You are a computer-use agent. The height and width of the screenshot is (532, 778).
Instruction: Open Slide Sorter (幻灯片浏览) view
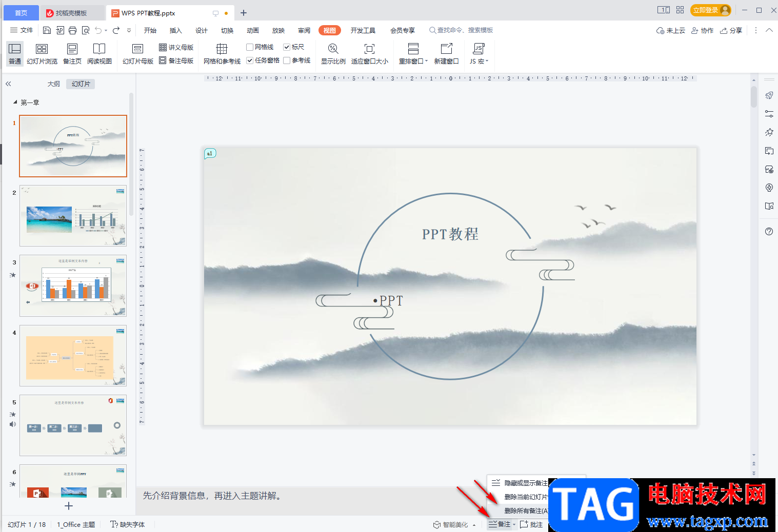42,54
